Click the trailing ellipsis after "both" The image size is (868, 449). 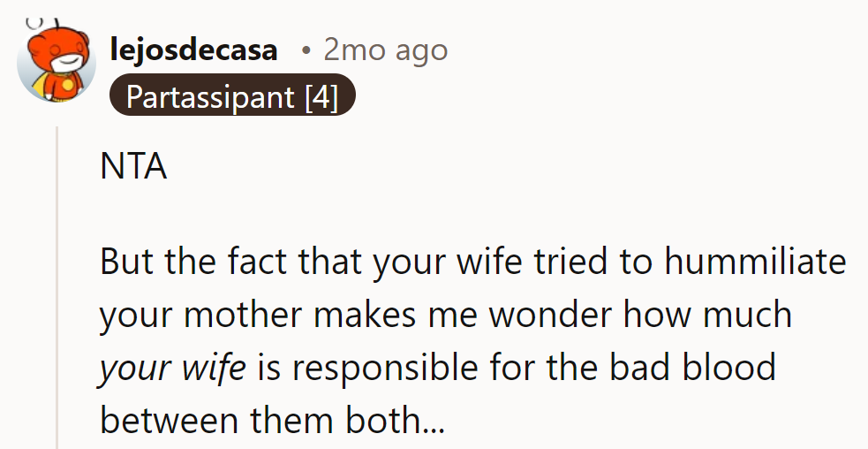[x=434, y=421]
